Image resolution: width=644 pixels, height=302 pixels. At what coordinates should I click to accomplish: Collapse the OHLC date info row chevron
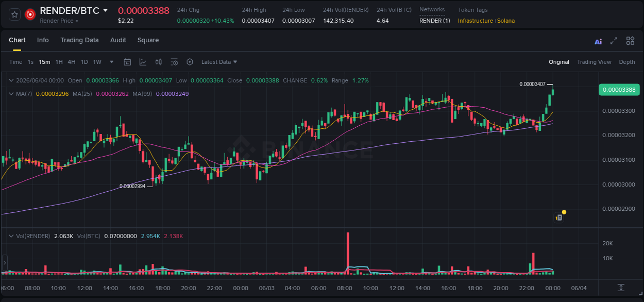tap(11, 80)
